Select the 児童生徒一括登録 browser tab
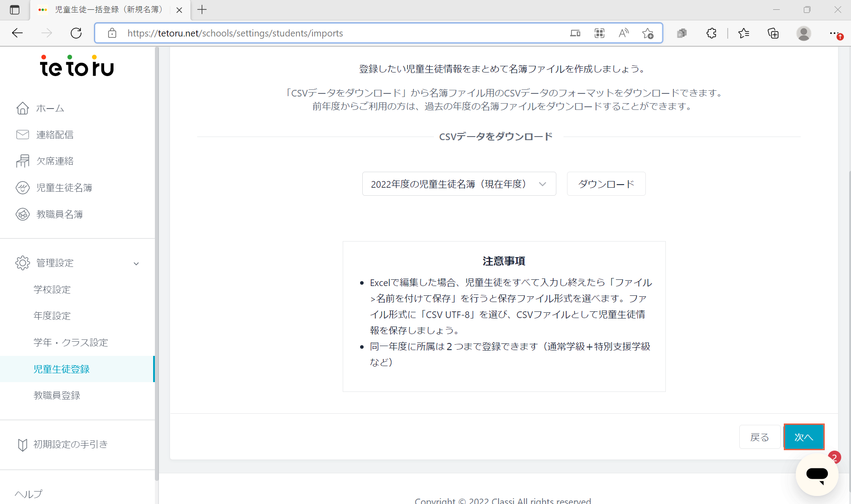 point(110,10)
